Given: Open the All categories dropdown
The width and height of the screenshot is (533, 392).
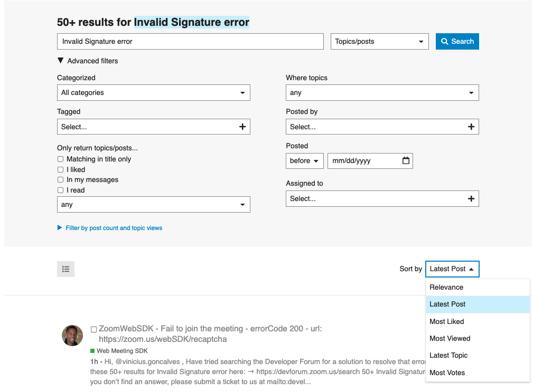Looking at the screenshot, I should [153, 93].
